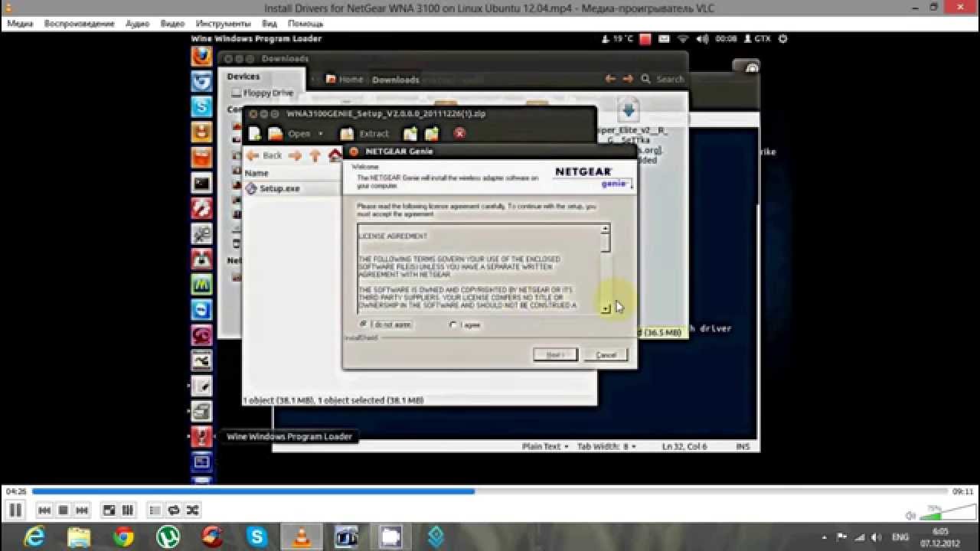
Task: Create new archive via first toolbar icon
Action: coord(255,134)
